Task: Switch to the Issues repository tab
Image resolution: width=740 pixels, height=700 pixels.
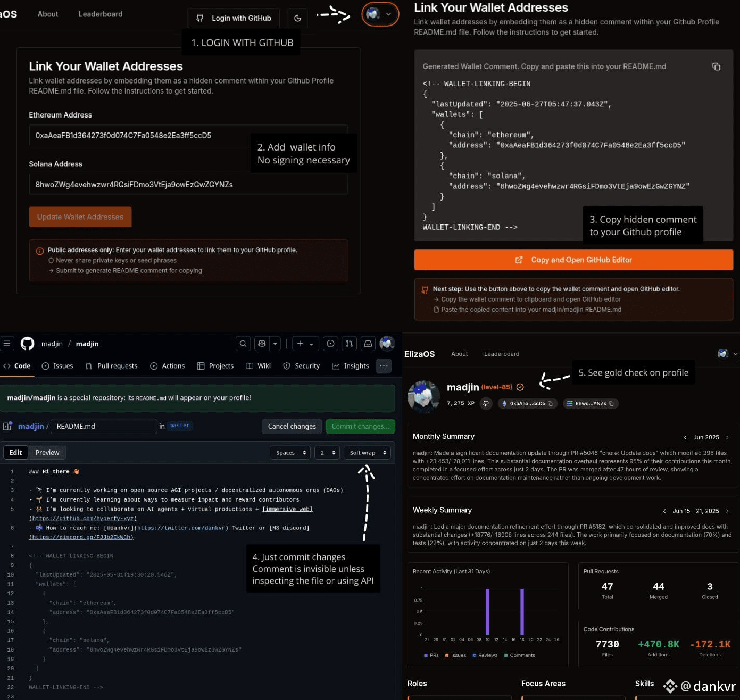Action: click(x=57, y=366)
